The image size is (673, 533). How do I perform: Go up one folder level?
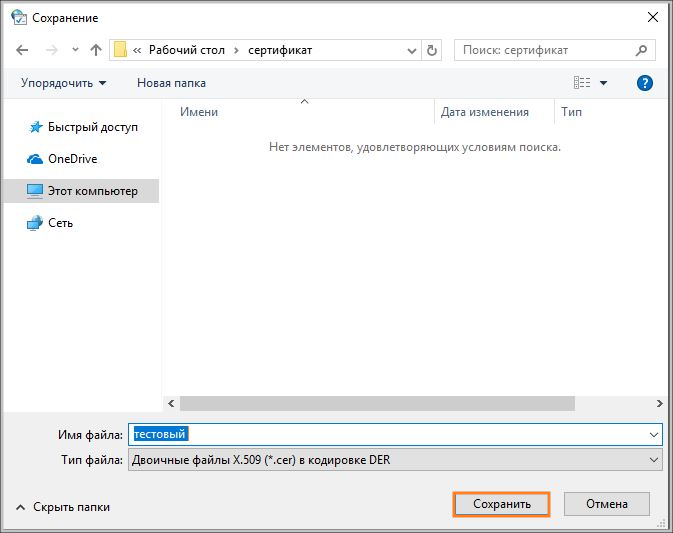click(96, 50)
